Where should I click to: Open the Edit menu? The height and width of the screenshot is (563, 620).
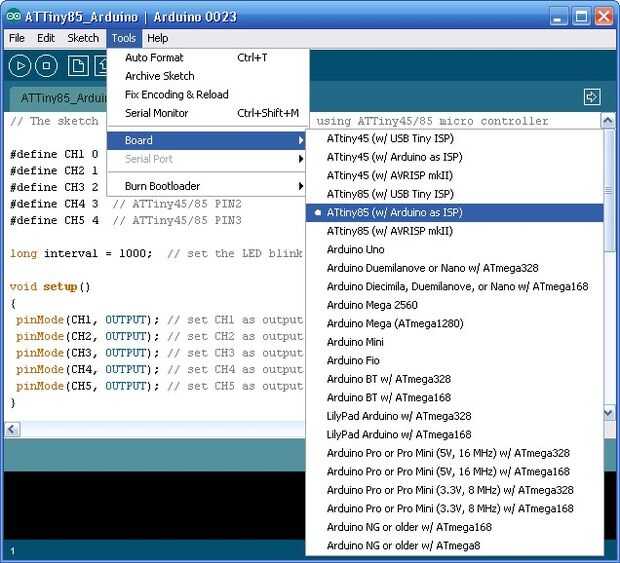(x=46, y=38)
